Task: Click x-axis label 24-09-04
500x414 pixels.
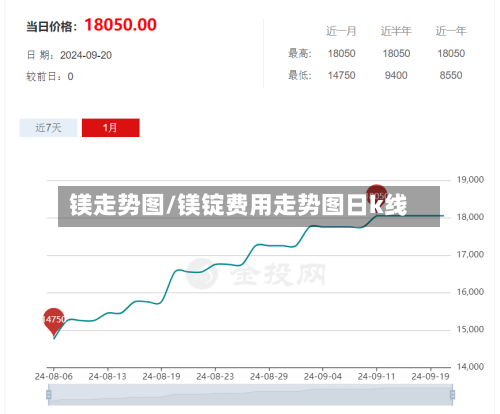Action: (323, 376)
